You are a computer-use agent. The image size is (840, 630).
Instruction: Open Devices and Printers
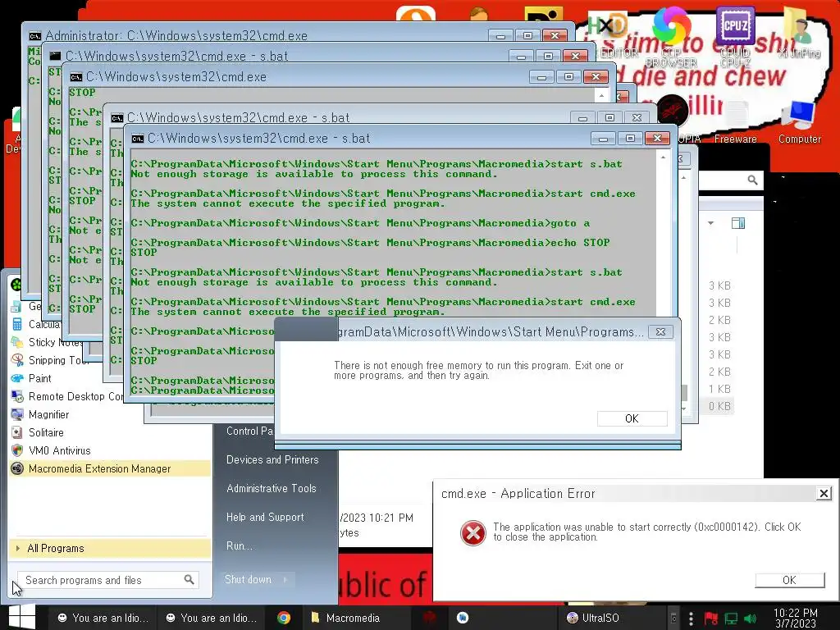272,459
